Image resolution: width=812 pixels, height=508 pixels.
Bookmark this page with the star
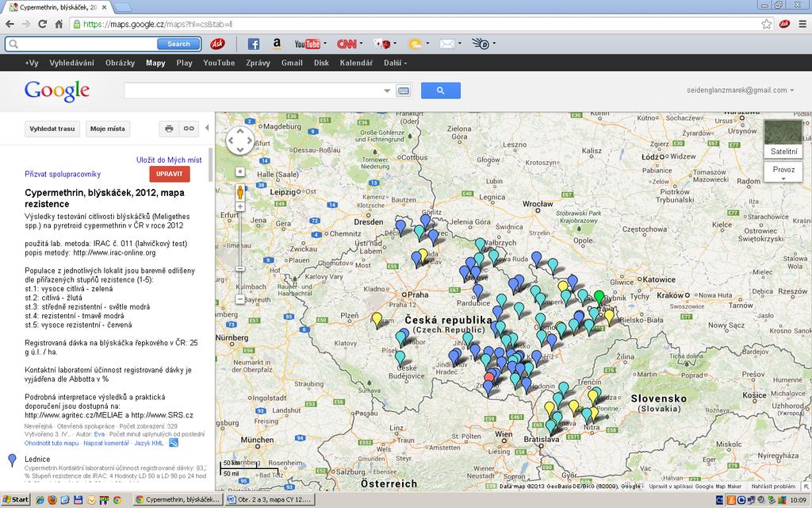767,24
